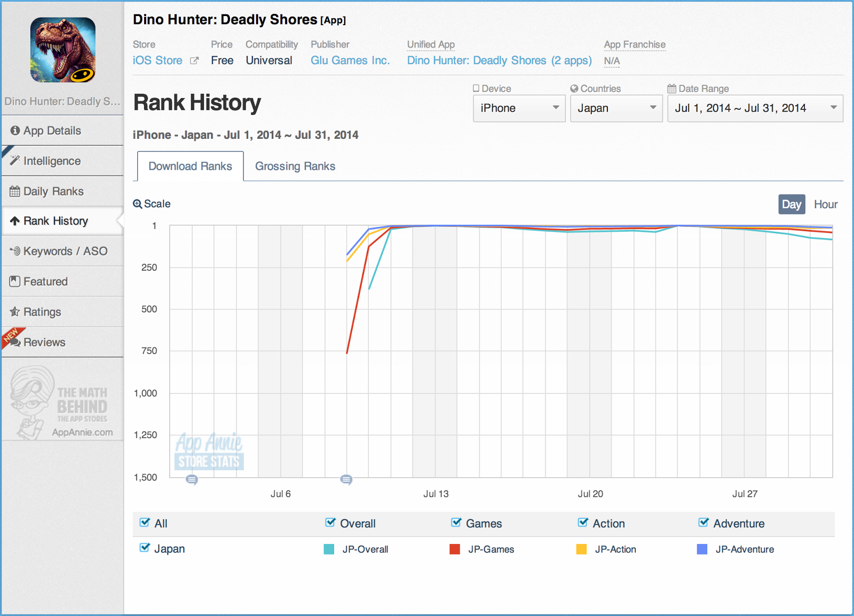Click the JP-Action legend label
This screenshot has height=616, width=854.
615,549
